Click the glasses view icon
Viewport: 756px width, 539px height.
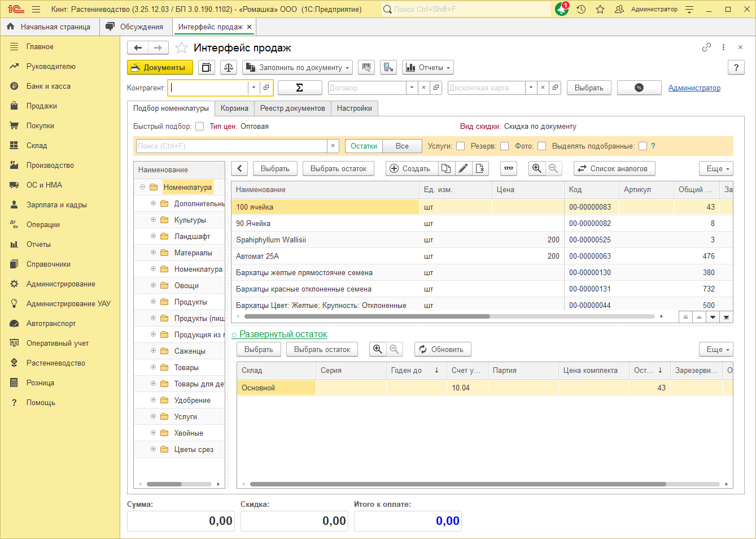(x=509, y=168)
